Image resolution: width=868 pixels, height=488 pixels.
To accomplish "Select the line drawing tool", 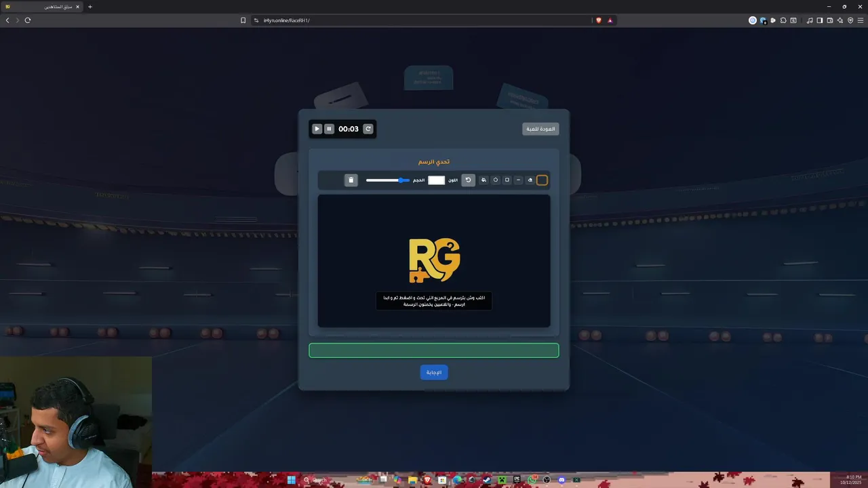I will (x=518, y=180).
